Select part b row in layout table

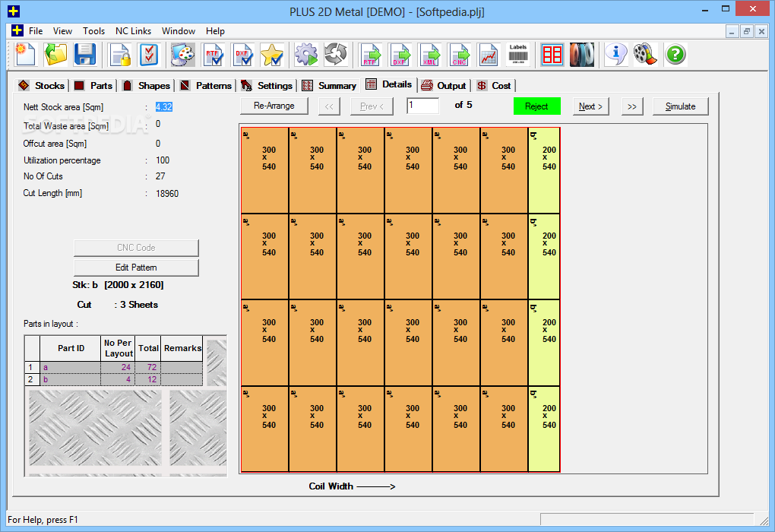(114, 379)
